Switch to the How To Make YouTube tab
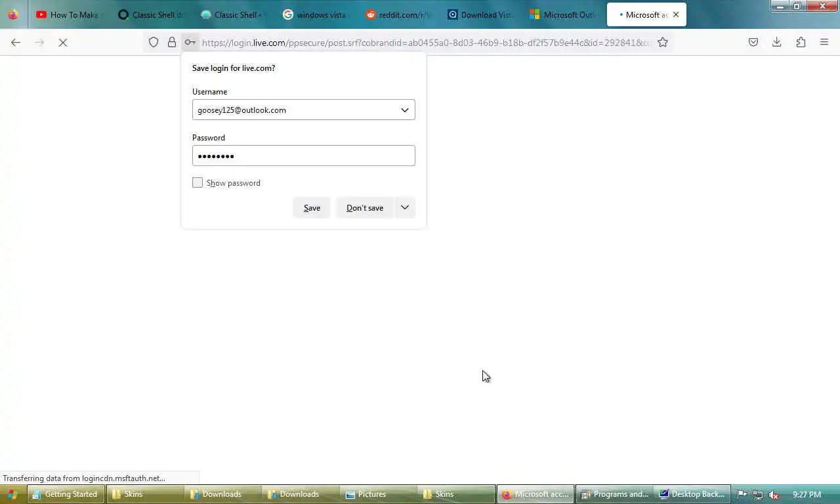The image size is (840, 504). pyautogui.click(x=68, y=14)
